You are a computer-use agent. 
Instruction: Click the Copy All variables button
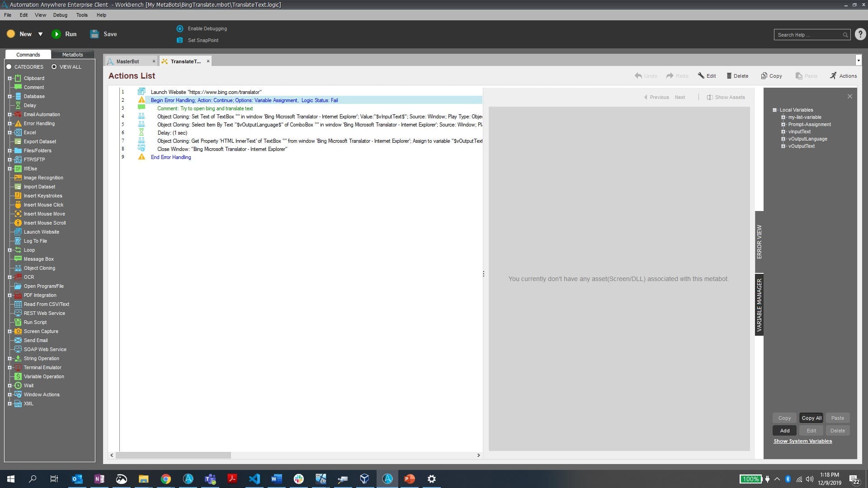[x=811, y=418]
